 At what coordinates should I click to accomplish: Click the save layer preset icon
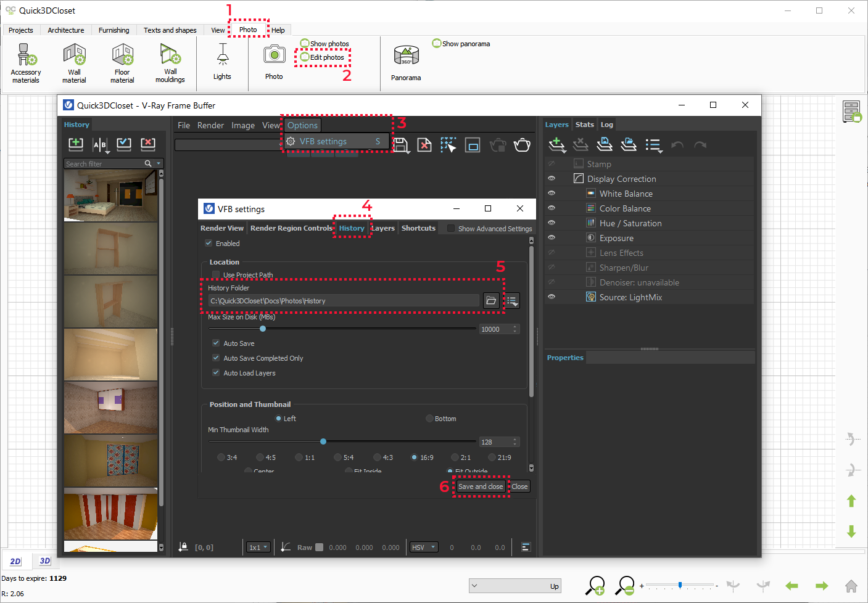[x=605, y=145]
